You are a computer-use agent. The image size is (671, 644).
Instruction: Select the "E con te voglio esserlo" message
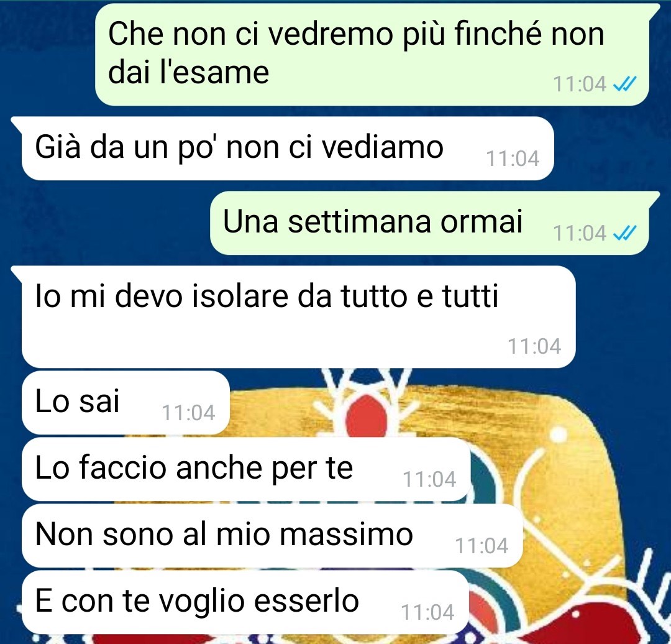tap(245, 602)
